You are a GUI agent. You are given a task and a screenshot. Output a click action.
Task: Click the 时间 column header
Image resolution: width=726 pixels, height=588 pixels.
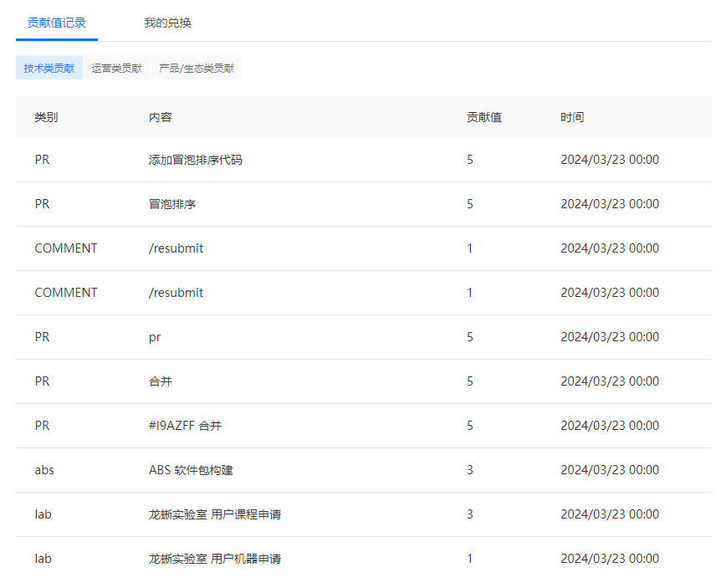coord(573,117)
